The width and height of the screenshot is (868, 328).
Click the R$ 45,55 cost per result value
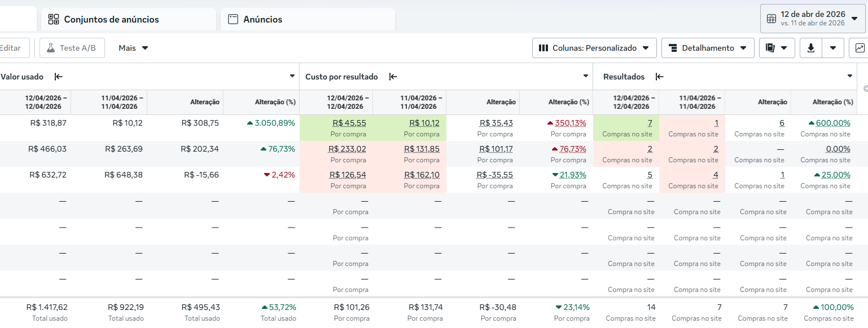coord(349,123)
